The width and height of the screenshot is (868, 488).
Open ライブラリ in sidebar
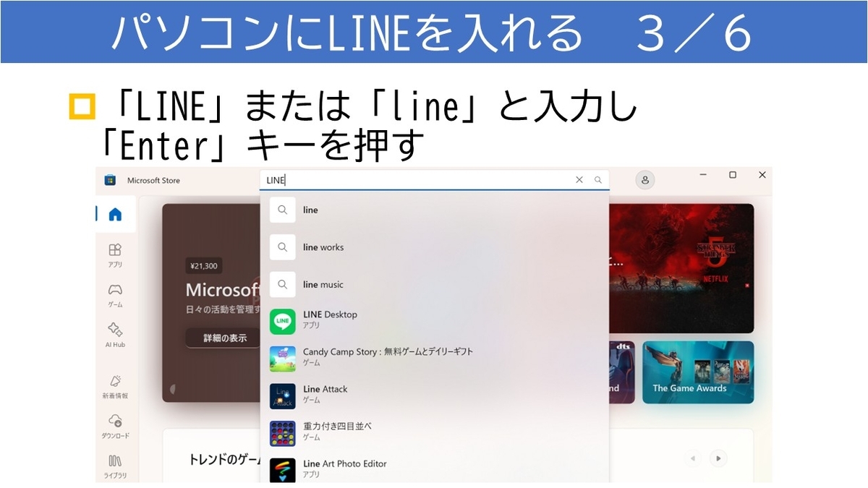pos(115,466)
